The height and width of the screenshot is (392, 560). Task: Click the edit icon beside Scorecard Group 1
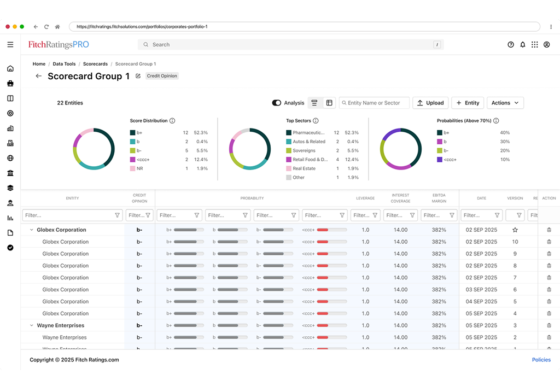138,76
